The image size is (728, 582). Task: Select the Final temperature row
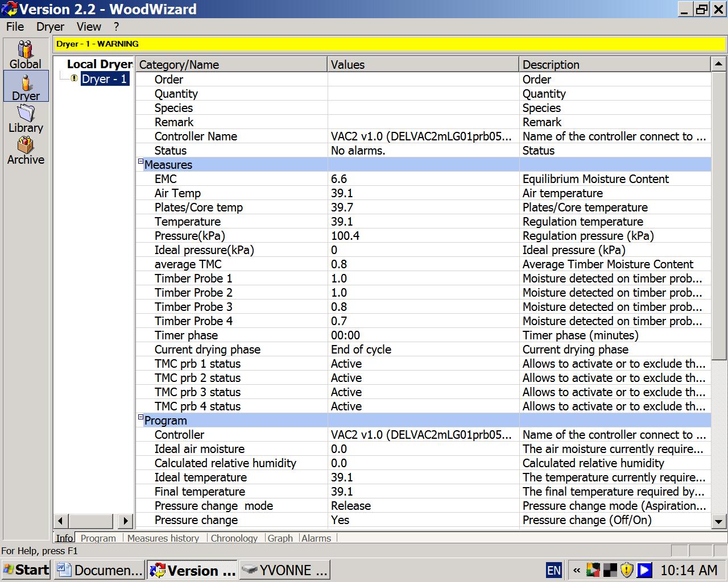pyautogui.click(x=423, y=492)
